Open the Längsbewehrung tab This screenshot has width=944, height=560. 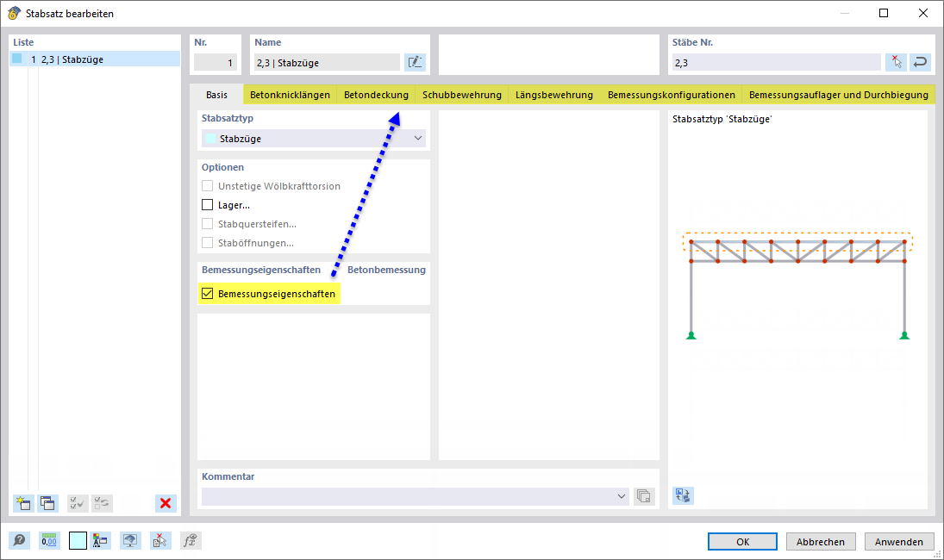tap(554, 95)
